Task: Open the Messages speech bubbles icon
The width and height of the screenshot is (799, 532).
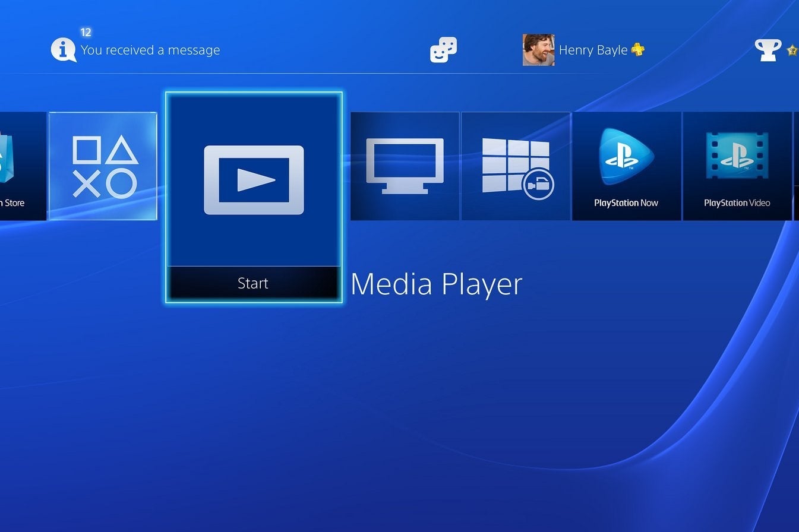Action: 442,50
